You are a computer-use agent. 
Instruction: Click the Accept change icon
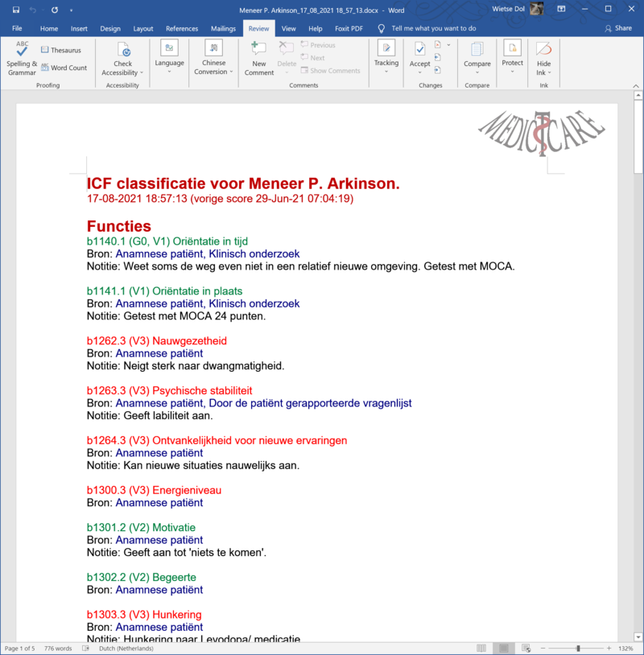[419, 49]
